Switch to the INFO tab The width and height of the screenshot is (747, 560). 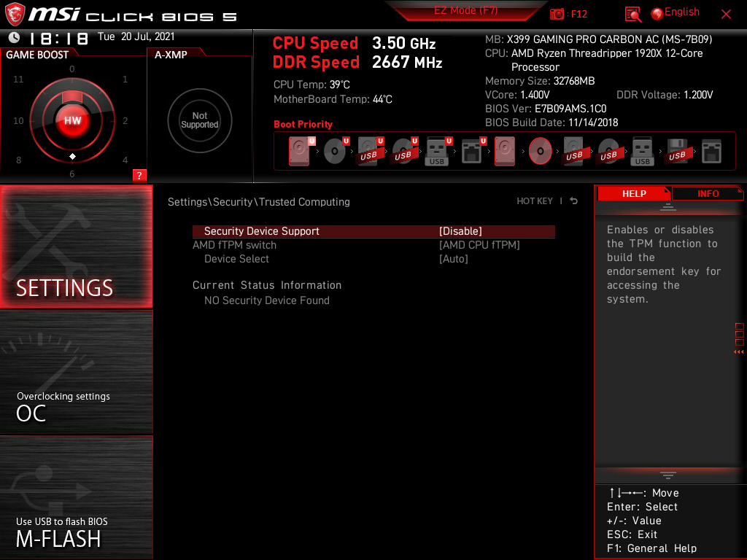(708, 194)
